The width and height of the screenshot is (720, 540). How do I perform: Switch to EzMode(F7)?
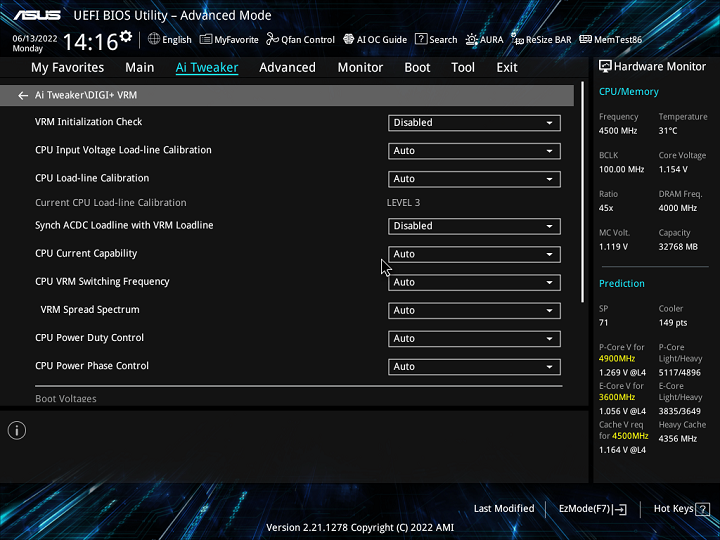pos(592,509)
